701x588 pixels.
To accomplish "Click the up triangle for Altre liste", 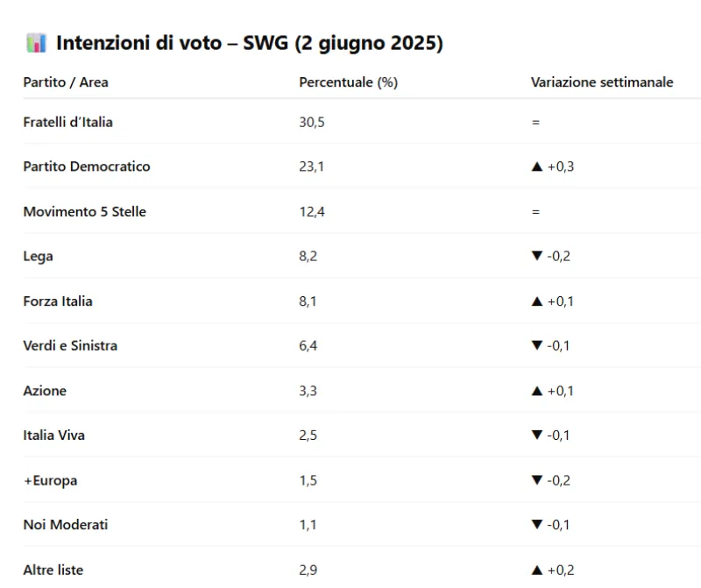I will (537, 570).
